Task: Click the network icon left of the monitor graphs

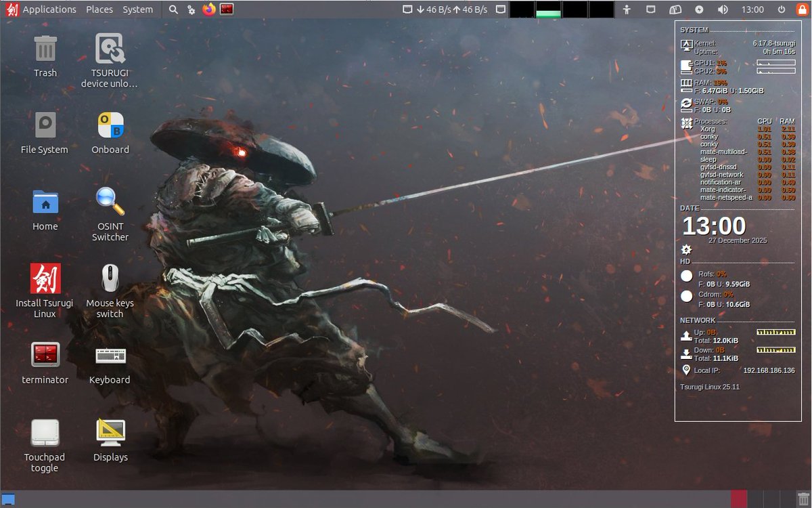Action: 500,9
